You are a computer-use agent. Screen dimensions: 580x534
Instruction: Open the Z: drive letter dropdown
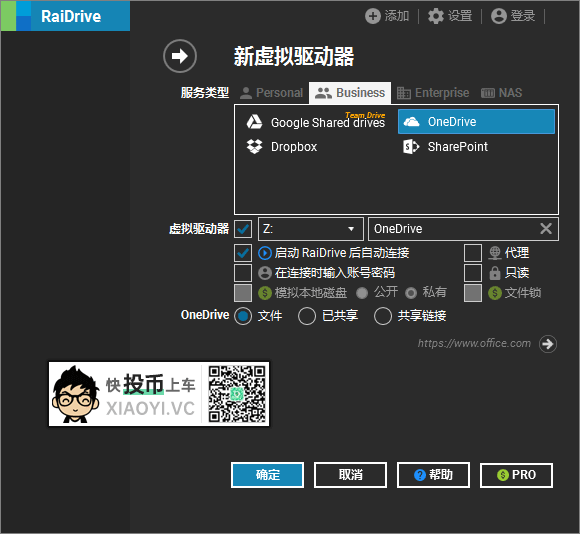click(x=311, y=229)
